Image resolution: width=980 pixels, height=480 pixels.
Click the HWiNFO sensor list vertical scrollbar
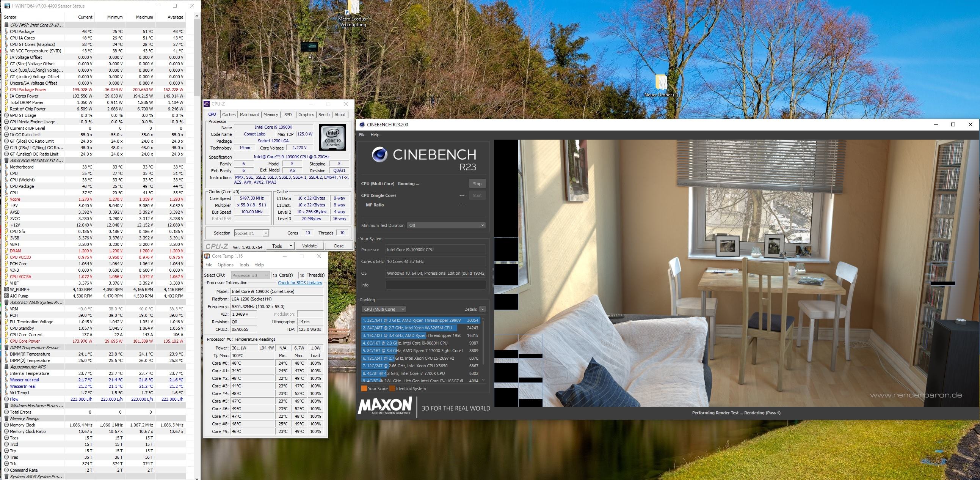[197, 57]
